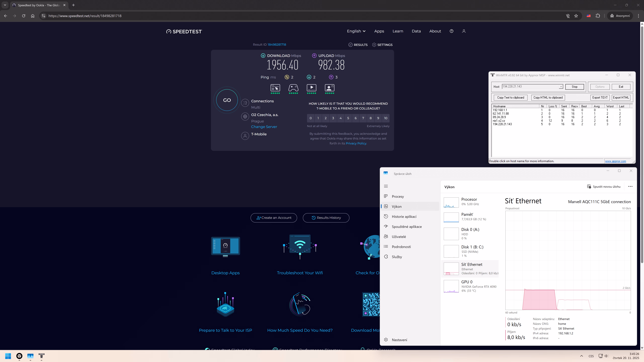
Task: Select rating 5 in recommendation survey
Action: coord(348,118)
